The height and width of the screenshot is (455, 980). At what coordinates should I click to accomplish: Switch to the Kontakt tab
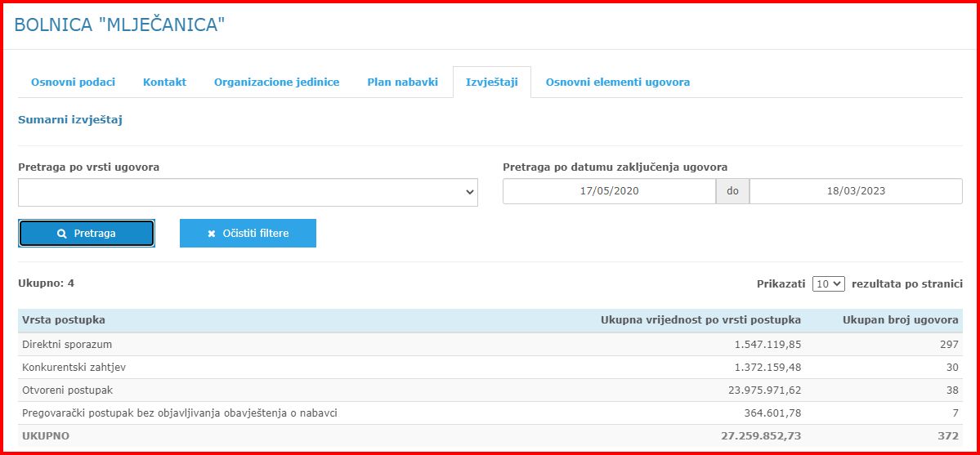(x=164, y=82)
